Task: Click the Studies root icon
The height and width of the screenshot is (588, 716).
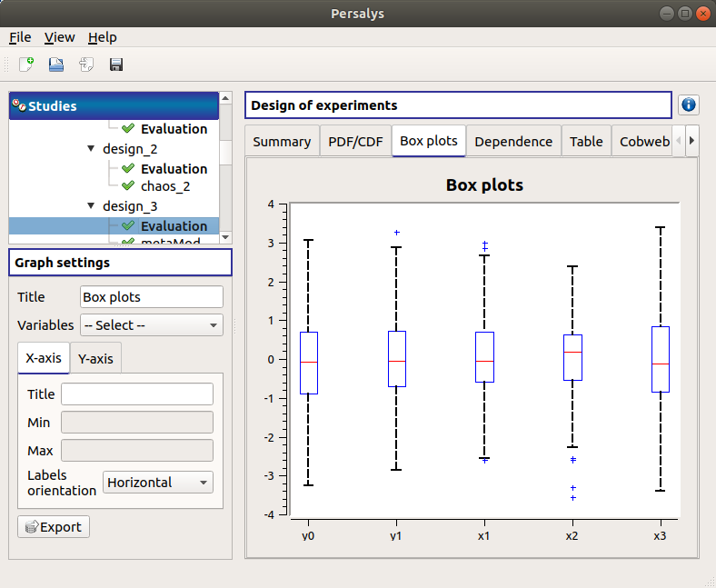Action: [x=18, y=105]
